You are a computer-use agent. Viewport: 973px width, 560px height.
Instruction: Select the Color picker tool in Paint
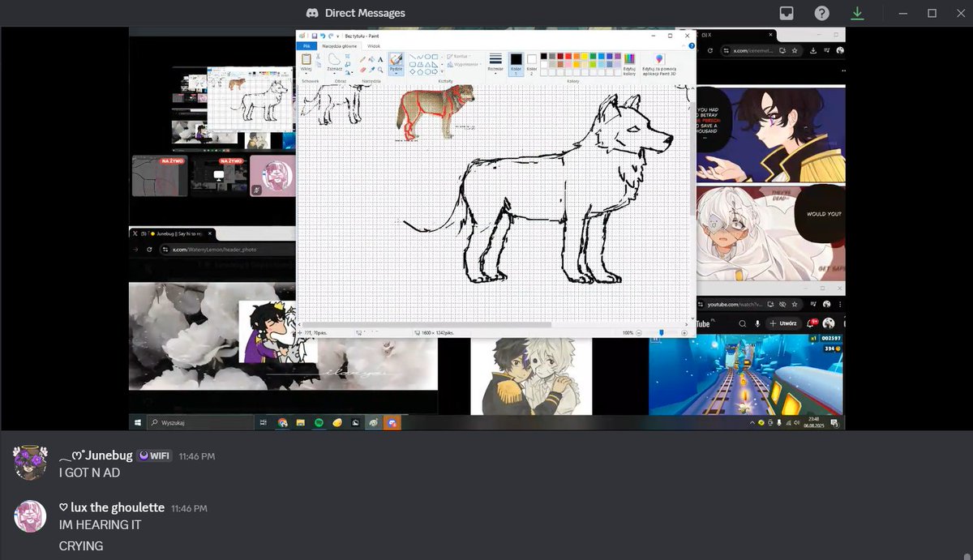(371, 70)
